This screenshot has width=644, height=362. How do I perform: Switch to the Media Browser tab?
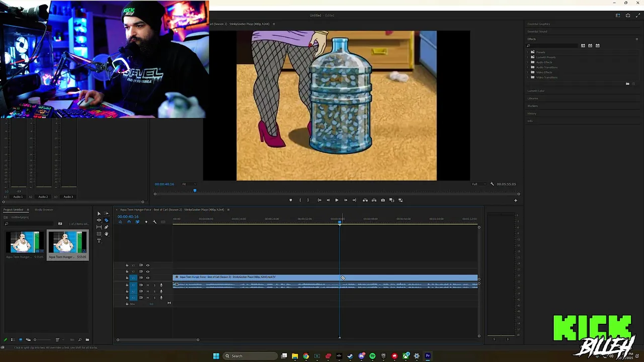[44, 210]
